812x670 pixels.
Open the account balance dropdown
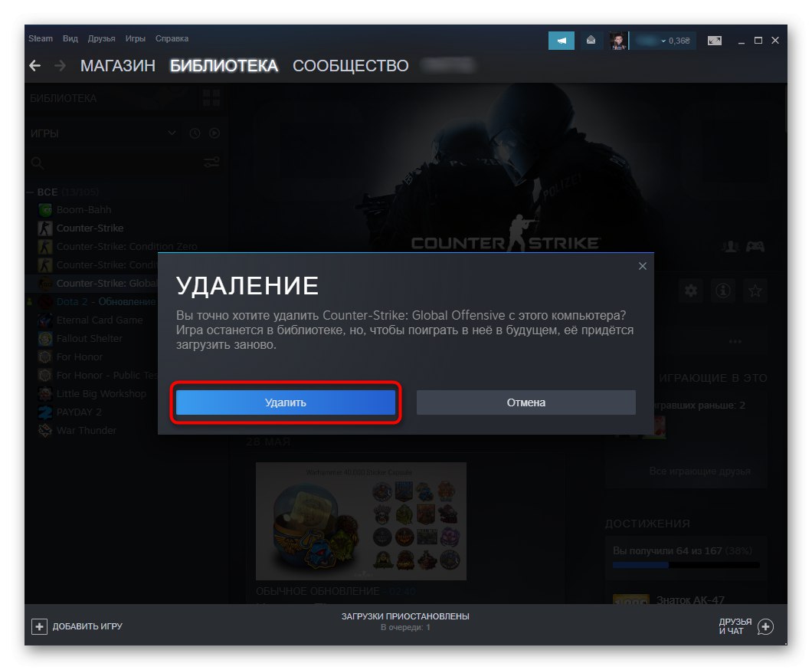[663, 41]
